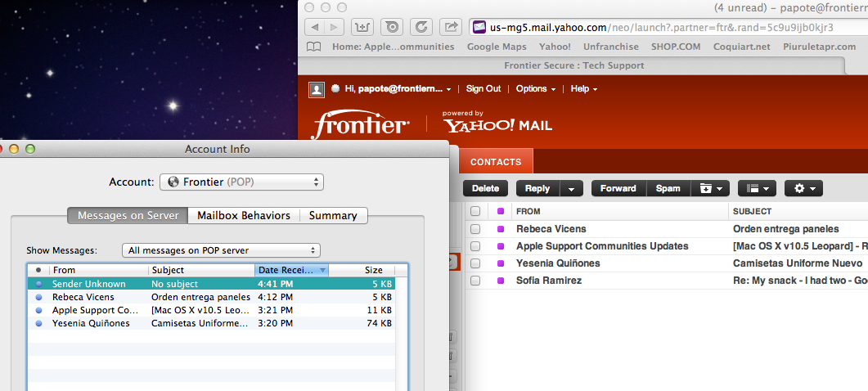Click the Spam button

click(x=668, y=188)
